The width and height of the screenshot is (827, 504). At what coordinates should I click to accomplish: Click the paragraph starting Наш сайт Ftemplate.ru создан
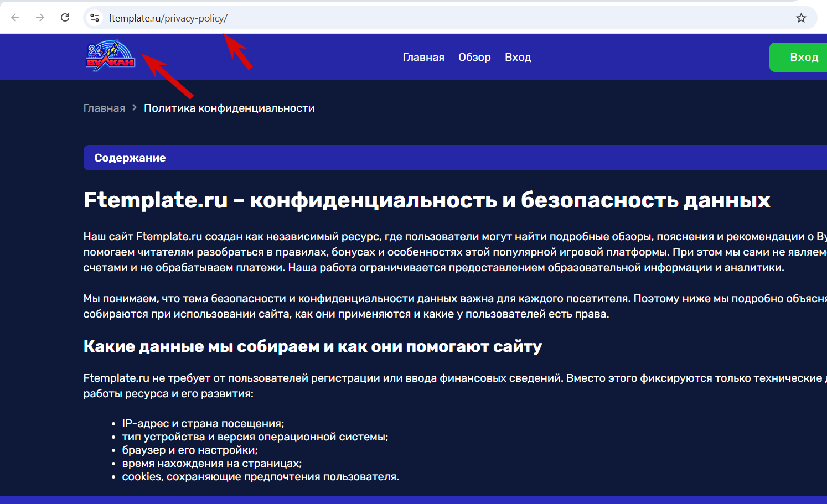(455, 252)
